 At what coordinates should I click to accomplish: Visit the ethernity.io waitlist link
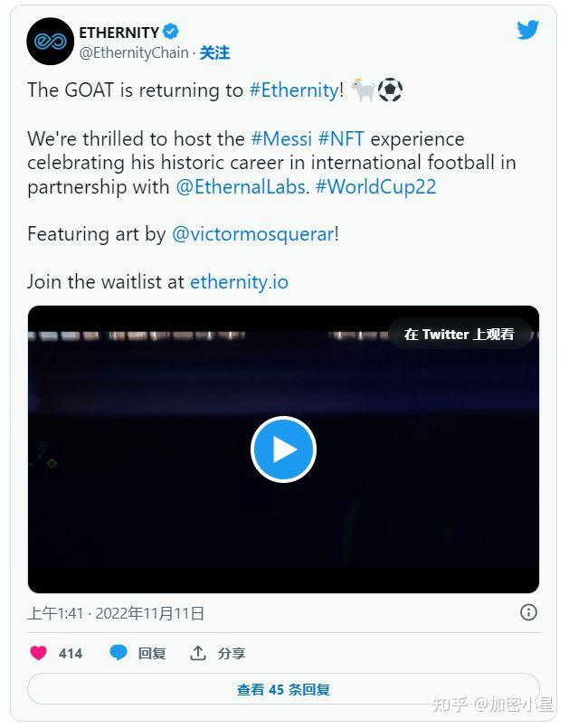point(238,282)
